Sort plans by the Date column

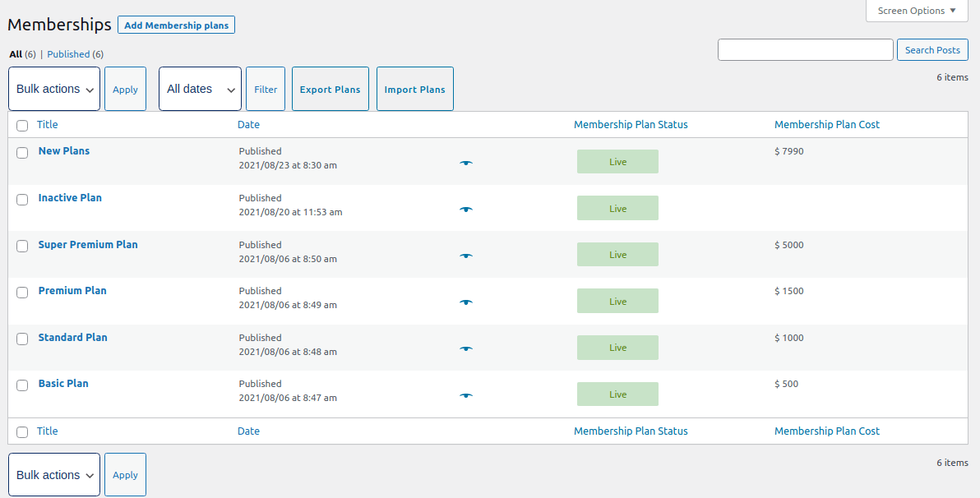tap(248, 124)
